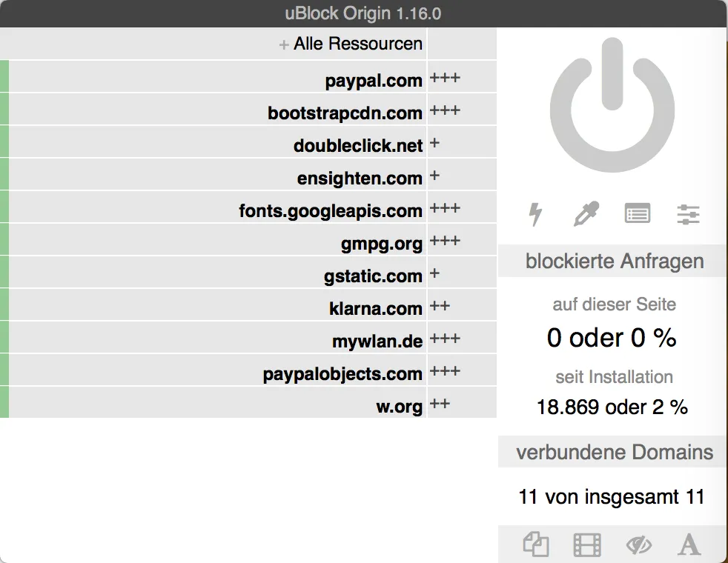Open dashboard via sliders icon
Screen dimensions: 728x563
click(688, 214)
